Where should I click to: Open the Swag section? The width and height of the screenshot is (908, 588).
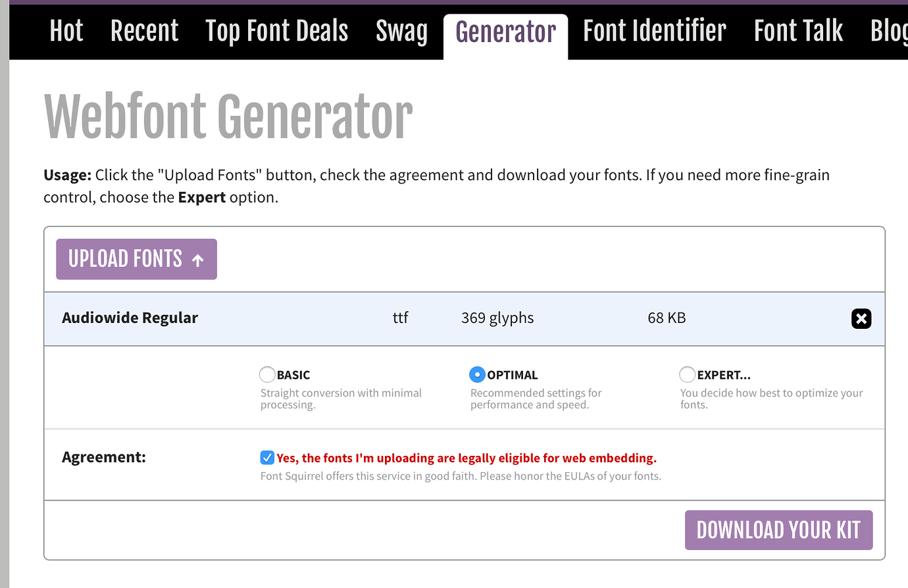coord(401,30)
